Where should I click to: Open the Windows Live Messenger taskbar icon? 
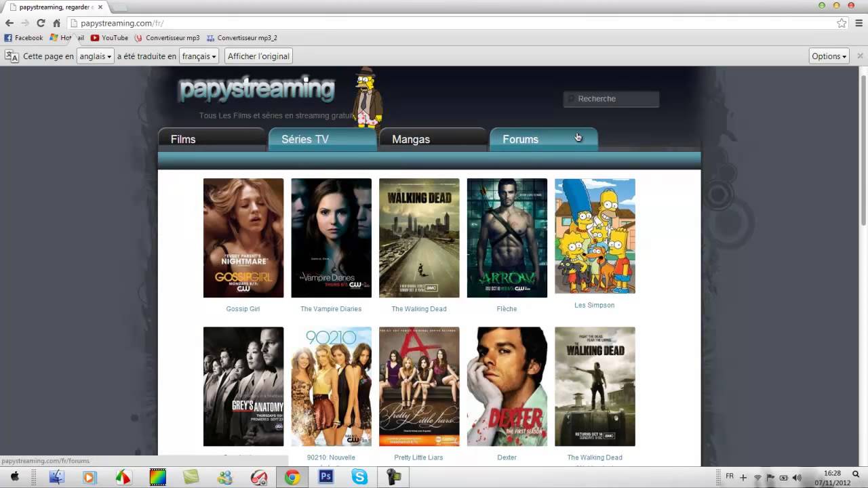point(224,477)
